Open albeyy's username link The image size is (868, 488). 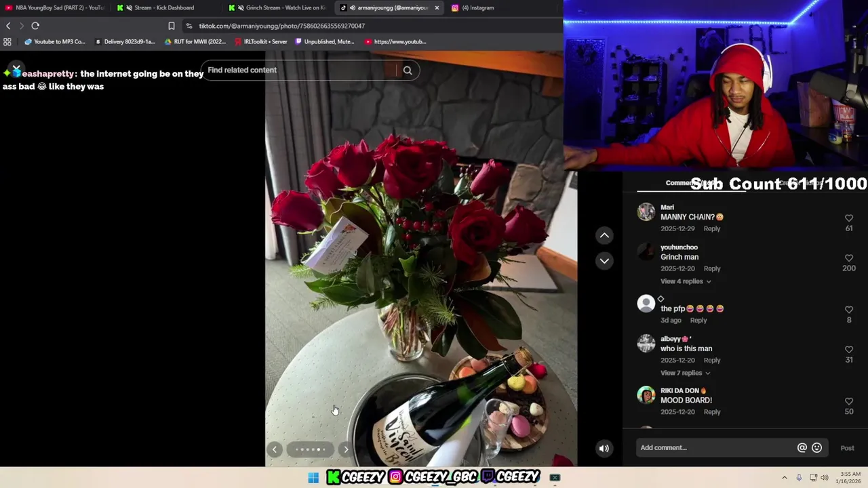pyautogui.click(x=675, y=339)
